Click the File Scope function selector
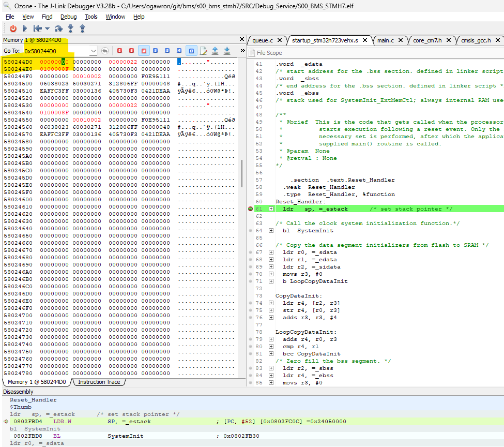 [x=269, y=53]
